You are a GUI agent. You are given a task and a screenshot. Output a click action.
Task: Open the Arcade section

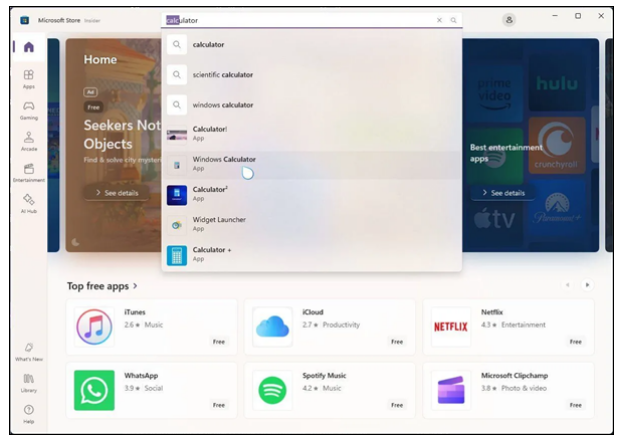pos(28,141)
